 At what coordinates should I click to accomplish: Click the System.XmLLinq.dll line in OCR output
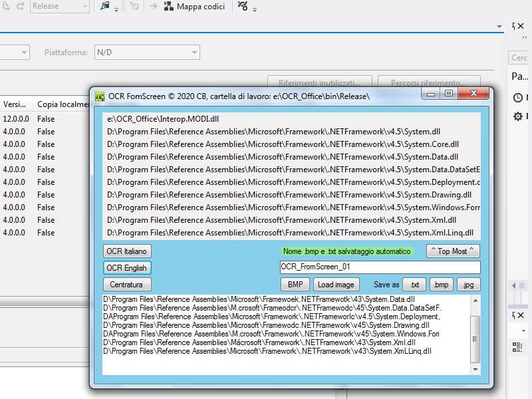(267, 351)
